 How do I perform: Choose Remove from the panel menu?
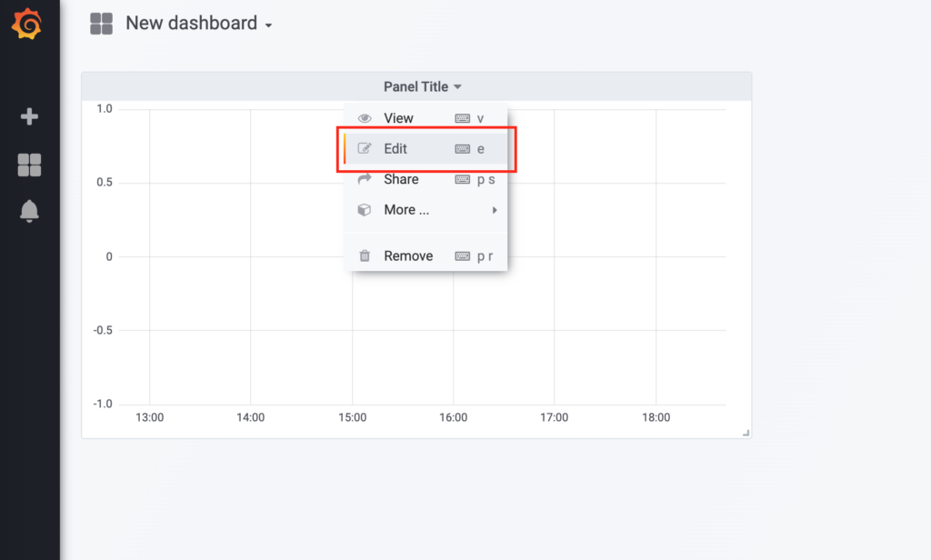point(425,256)
